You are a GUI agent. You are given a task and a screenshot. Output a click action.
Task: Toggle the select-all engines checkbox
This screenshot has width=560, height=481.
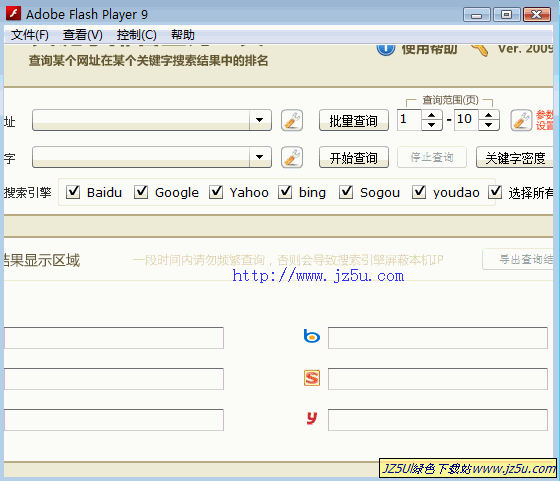pos(495,192)
